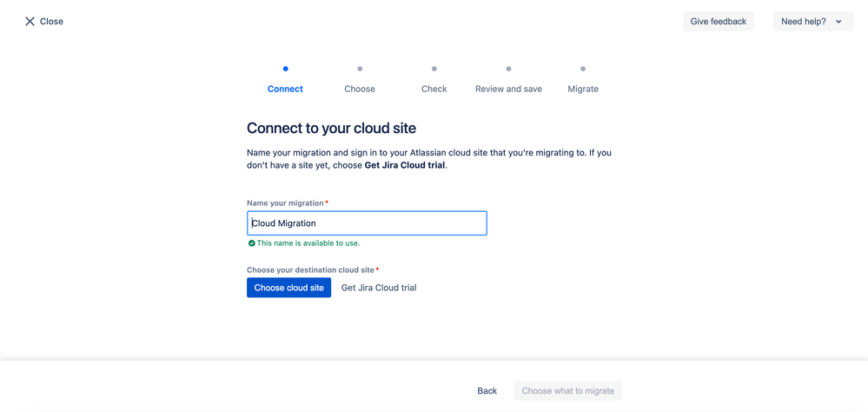868x412 pixels.
Task: Click the 'This name is available to use.' message
Action: 308,243
